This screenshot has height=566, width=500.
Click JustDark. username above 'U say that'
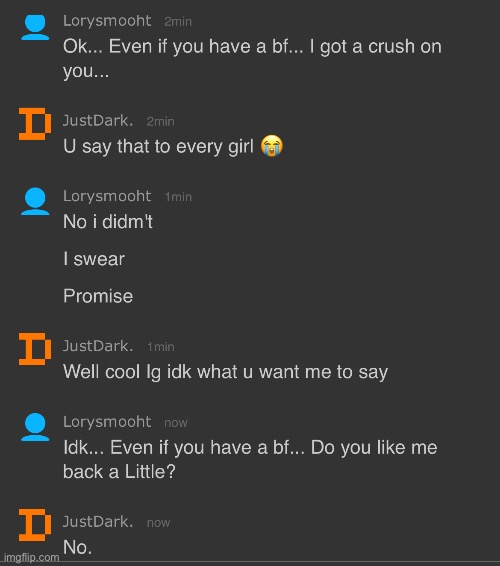click(98, 121)
